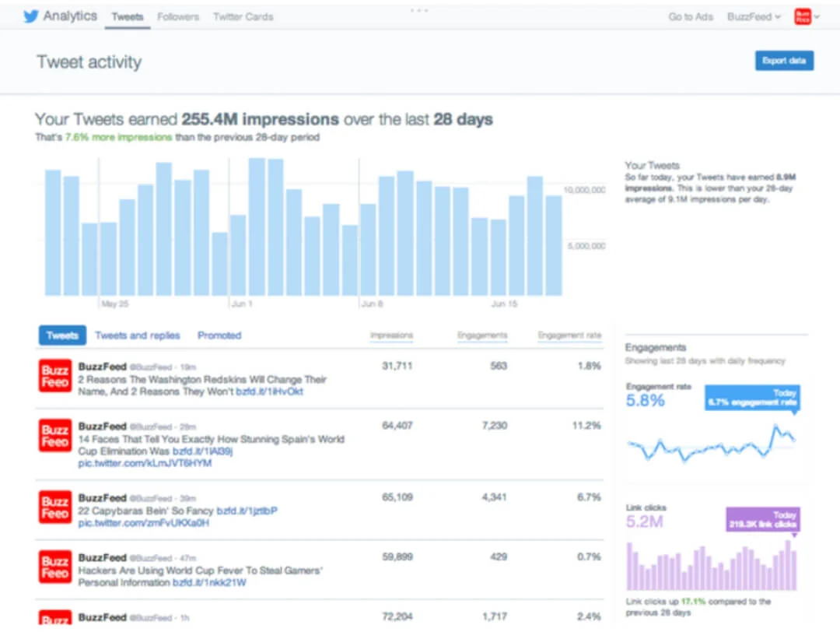Click the 59,899 impressions value
This screenshot has width=840, height=632.
tap(397, 557)
